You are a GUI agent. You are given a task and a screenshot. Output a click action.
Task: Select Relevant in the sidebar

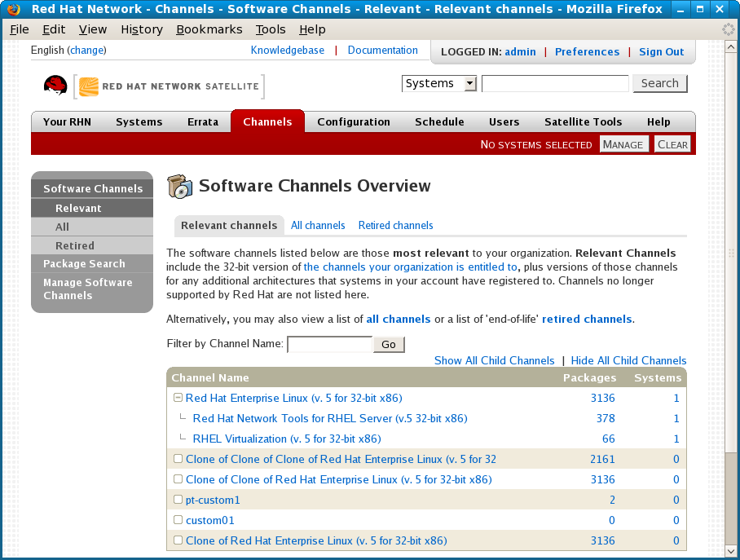point(92,208)
